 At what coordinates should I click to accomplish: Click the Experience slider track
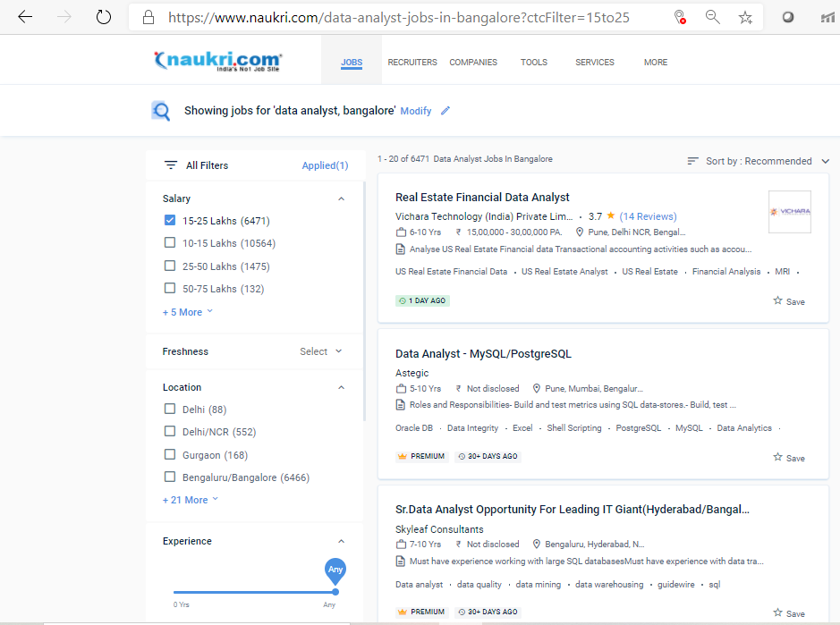[x=254, y=592]
